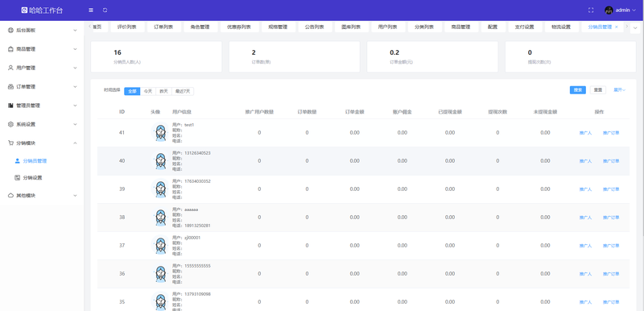Open 推广人 for ID 41
Viewport: 644px width, 311px height.
tap(585, 133)
